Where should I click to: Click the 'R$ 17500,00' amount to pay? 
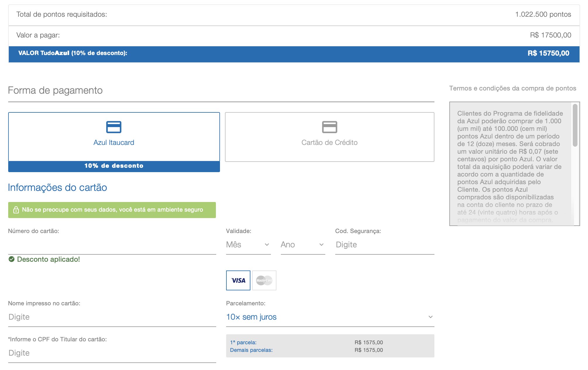point(551,35)
